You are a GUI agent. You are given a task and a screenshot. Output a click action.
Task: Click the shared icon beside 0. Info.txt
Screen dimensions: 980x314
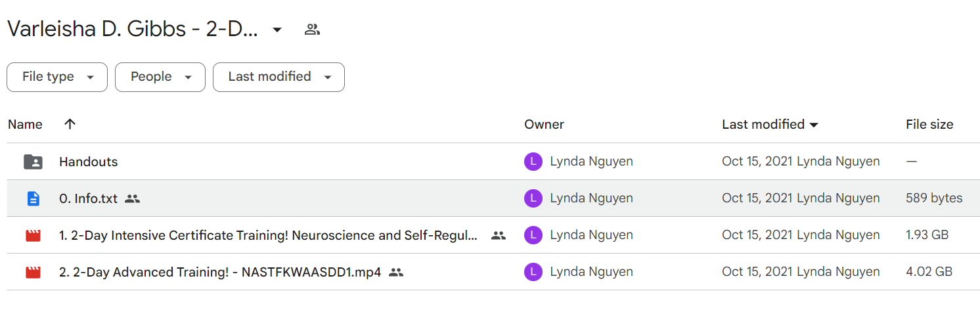click(133, 198)
